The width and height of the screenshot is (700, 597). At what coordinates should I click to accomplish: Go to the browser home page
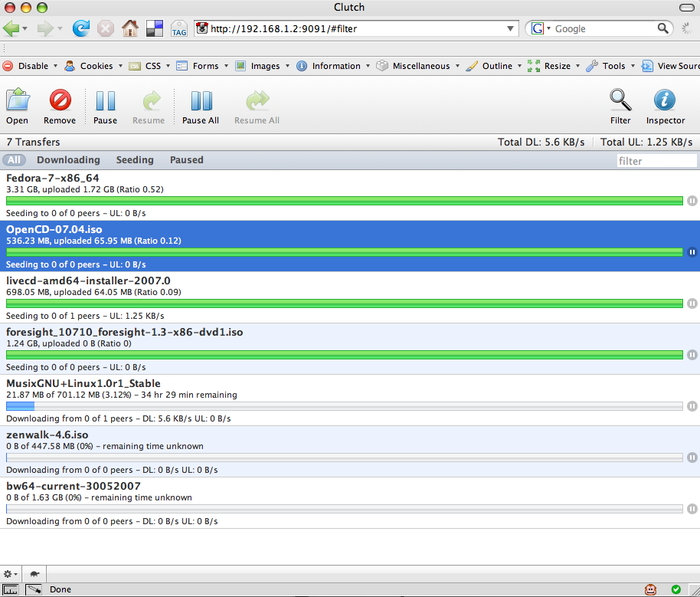[130, 28]
